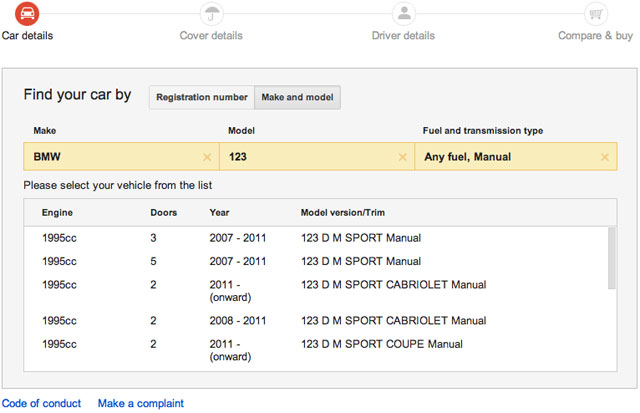
Task: Select the Make and model option
Action: click(x=297, y=97)
